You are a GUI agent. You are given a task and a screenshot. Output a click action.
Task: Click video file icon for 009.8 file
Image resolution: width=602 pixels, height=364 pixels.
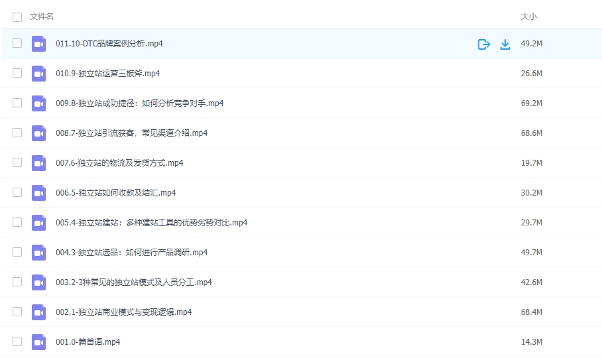click(38, 103)
